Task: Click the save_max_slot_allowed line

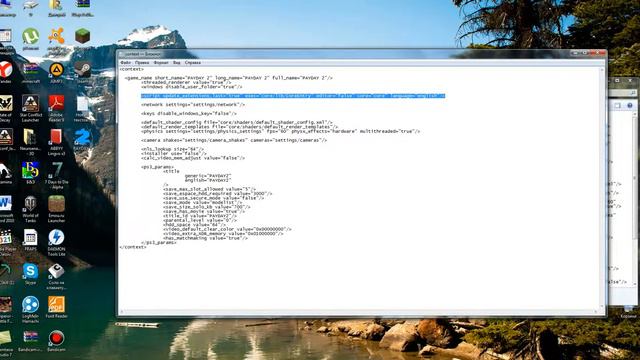Action: 209,189
